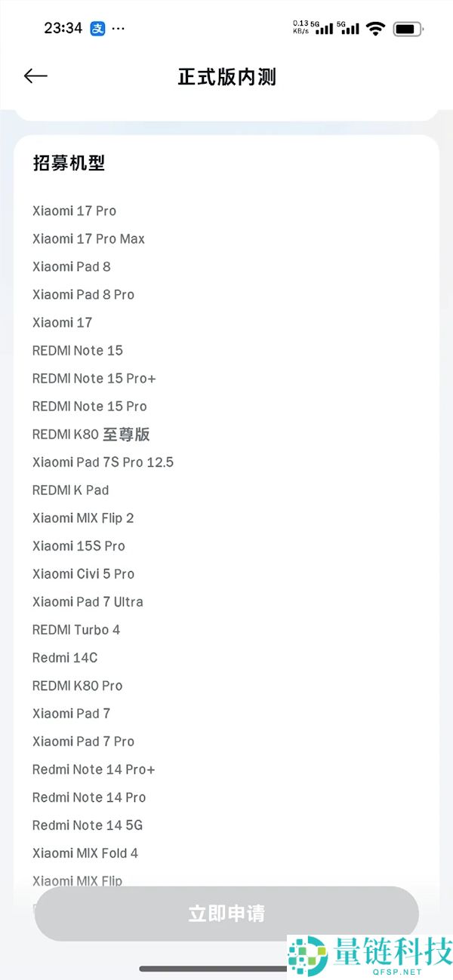Tap the three-dots notification icon
The width and height of the screenshot is (453, 980).
point(119,29)
